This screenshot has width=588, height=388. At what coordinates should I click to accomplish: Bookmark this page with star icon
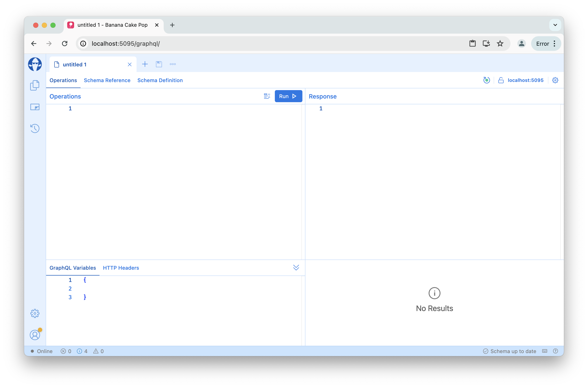(x=500, y=44)
